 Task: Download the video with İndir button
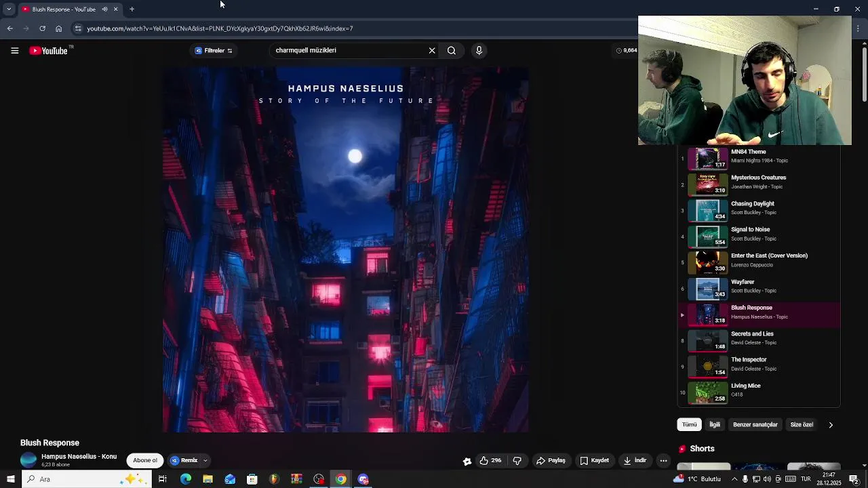tap(635, 460)
